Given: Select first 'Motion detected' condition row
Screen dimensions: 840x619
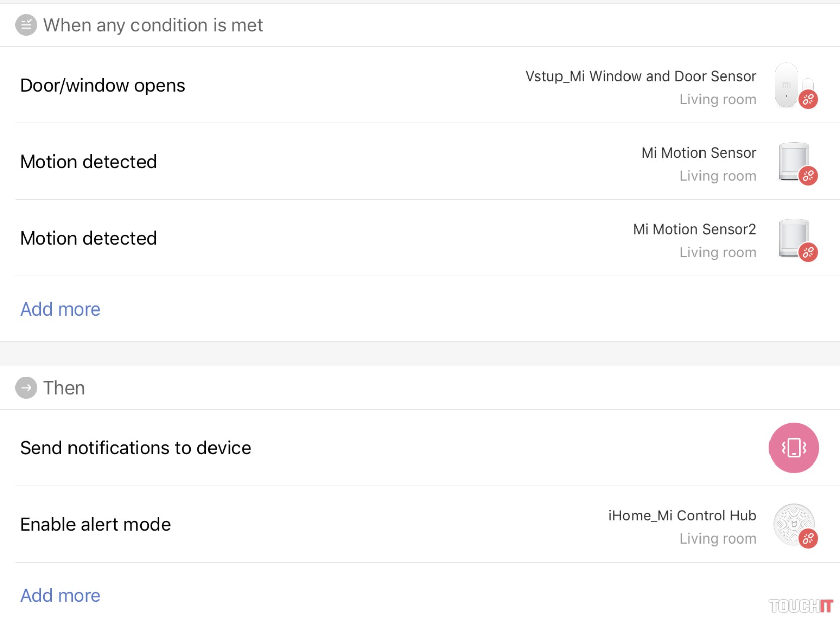Looking at the screenshot, I should click(x=89, y=162).
